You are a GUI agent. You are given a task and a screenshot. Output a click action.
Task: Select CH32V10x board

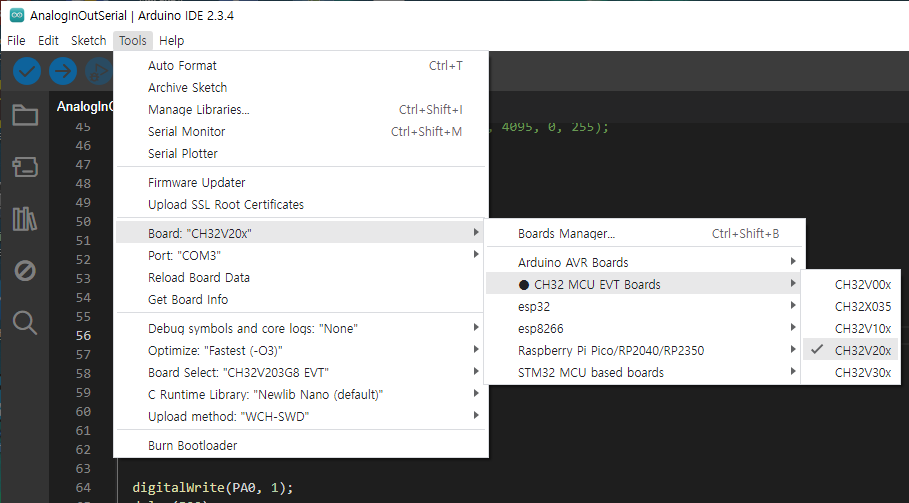850,329
